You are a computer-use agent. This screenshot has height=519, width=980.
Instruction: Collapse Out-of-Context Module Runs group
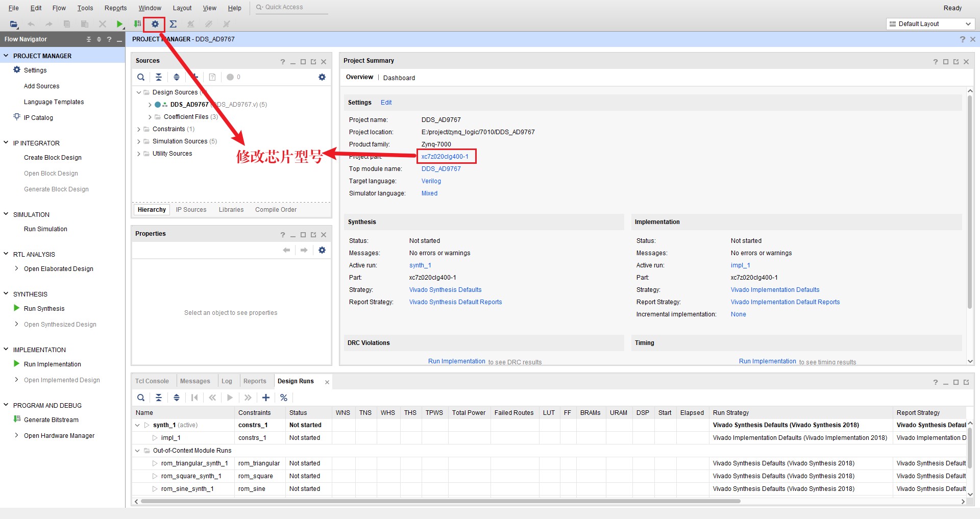(x=137, y=451)
